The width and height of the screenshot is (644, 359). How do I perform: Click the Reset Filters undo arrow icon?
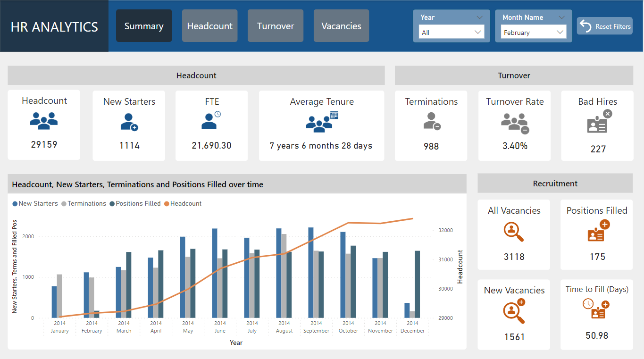pyautogui.click(x=585, y=26)
